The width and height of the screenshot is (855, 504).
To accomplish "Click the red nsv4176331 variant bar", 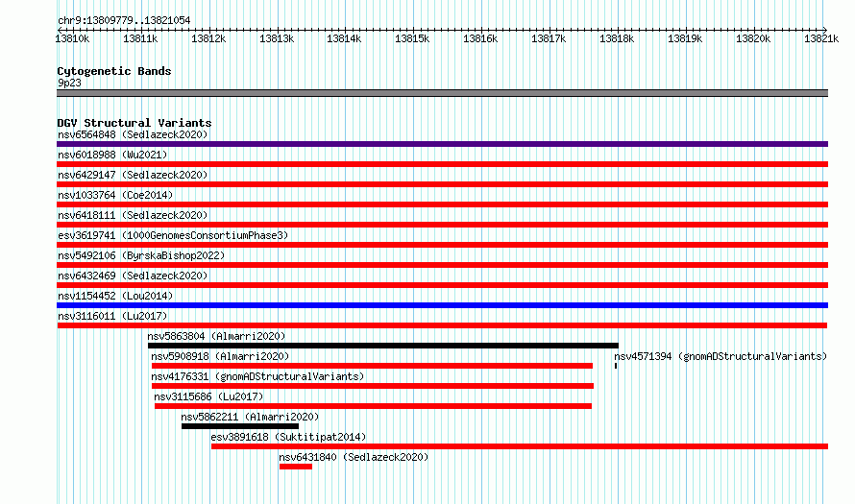I will tap(373, 386).
